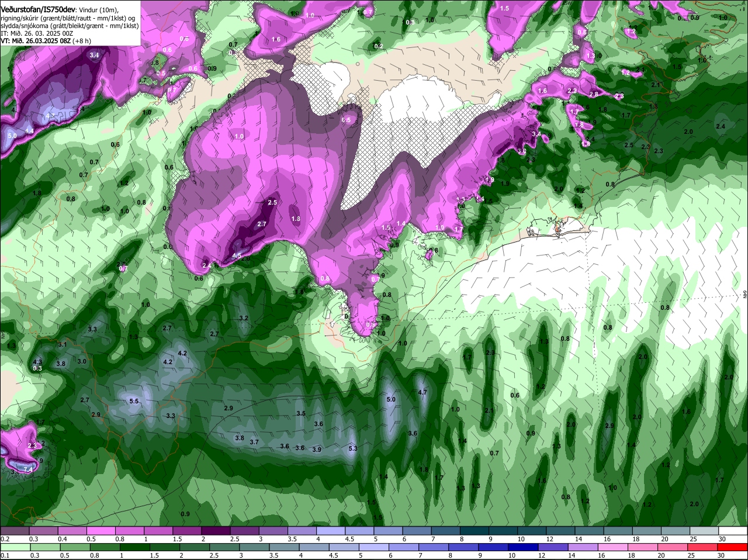Click the 5.5 precipitation value on the map
Screen dimensions: 748x560
tap(134, 401)
